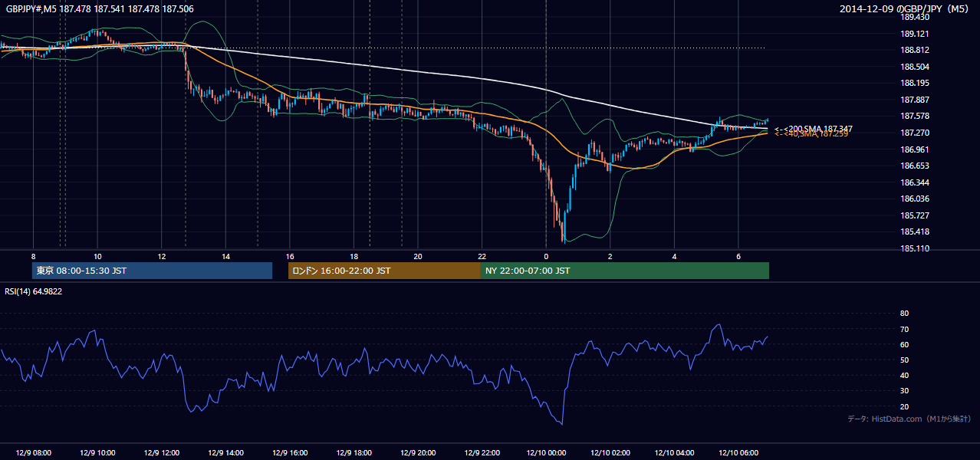The image size is (980, 460).
Task: Click the London 16:00-22:00 JST session bar
Action: pyautogui.click(x=384, y=271)
